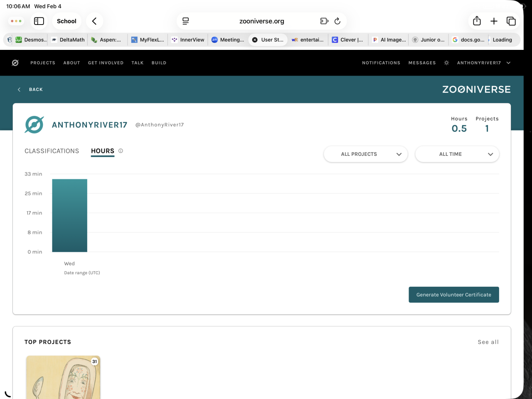Viewport: 532px width, 399px height.
Task: Open the AI Image... tab
Action: pos(389,40)
